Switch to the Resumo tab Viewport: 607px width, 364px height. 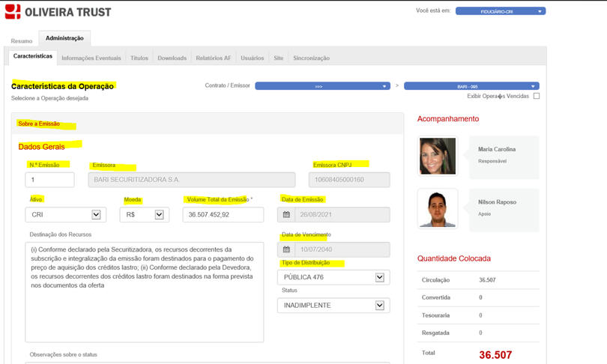pos(22,39)
